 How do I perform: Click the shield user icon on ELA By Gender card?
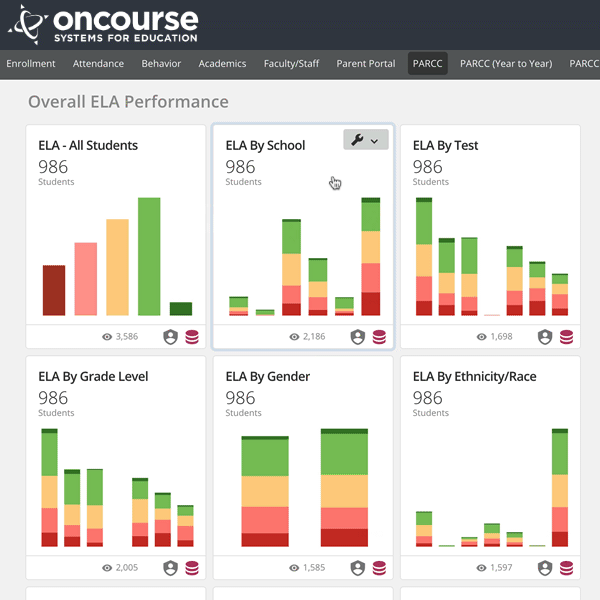click(x=358, y=568)
